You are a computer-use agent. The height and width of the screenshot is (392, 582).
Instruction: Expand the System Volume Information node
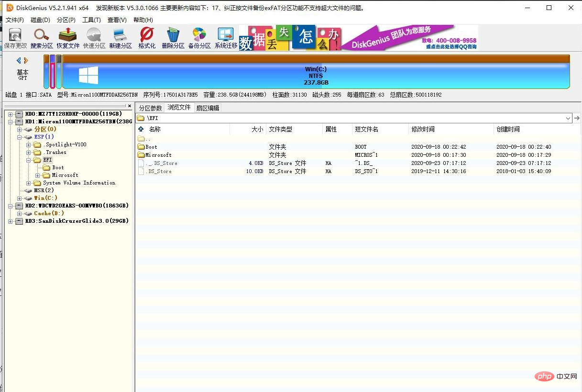(29, 183)
